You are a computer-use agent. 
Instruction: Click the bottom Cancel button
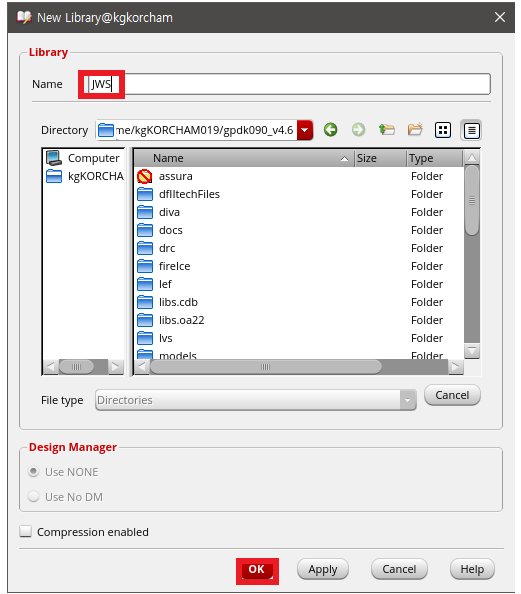pos(399,569)
